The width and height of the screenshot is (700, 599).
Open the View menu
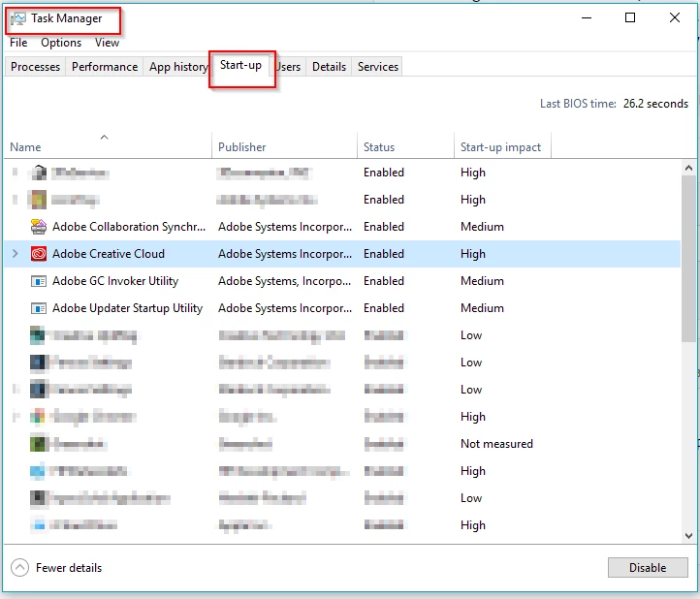click(108, 43)
